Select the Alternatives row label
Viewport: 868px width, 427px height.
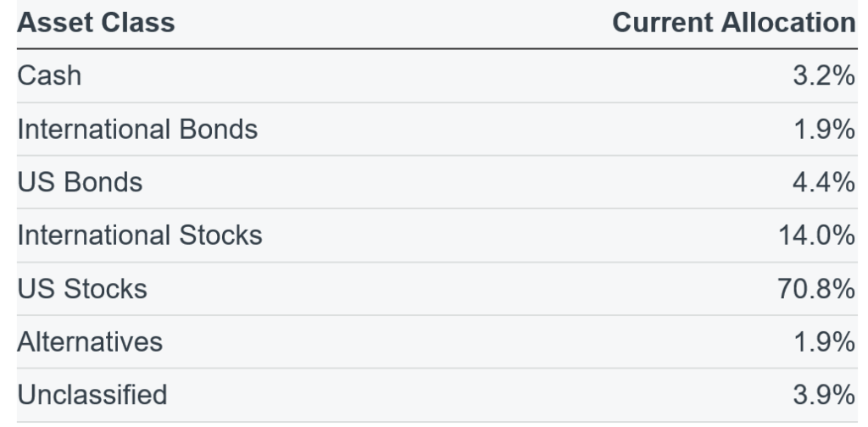pyautogui.click(x=90, y=341)
